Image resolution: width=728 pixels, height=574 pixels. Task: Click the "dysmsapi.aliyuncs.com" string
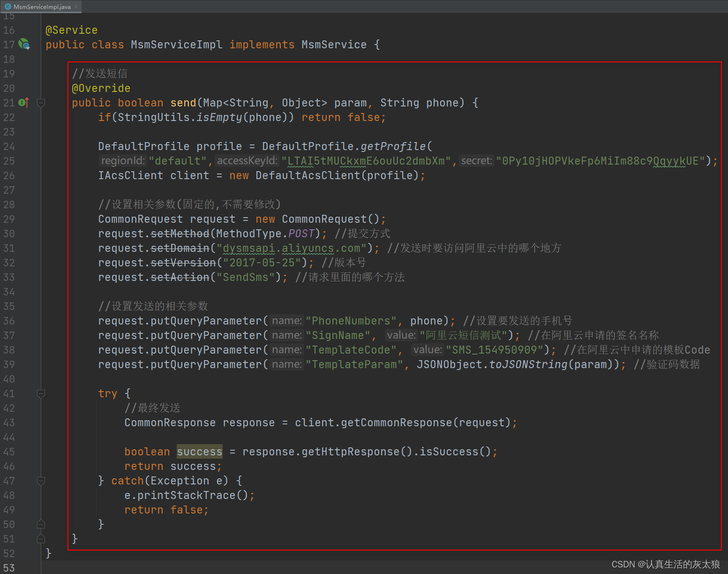pyautogui.click(x=292, y=248)
